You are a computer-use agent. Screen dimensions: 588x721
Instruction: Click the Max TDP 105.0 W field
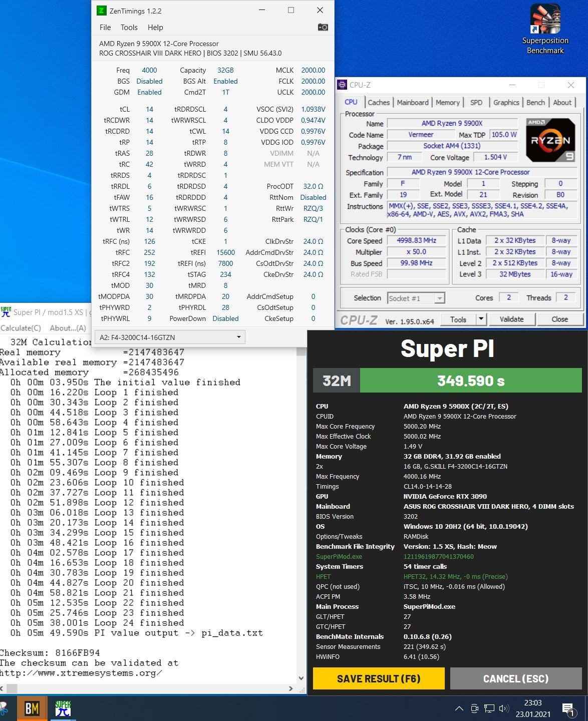coord(503,135)
